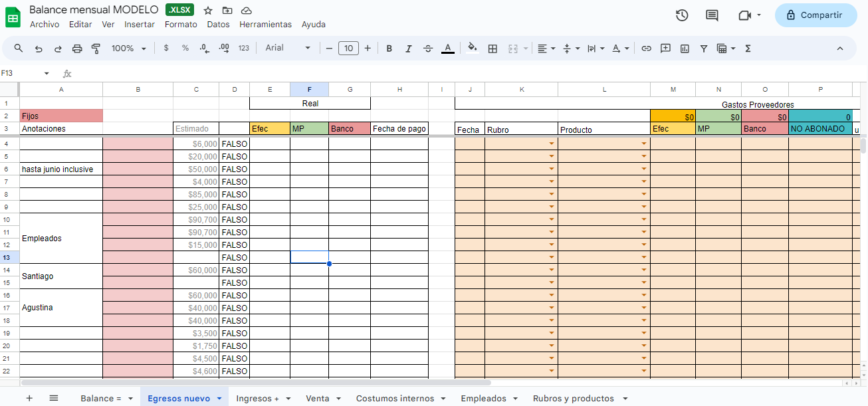The width and height of the screenshot is (868, 406).
Task: Apply borders using the Borders icon
Action: point(492,48)
